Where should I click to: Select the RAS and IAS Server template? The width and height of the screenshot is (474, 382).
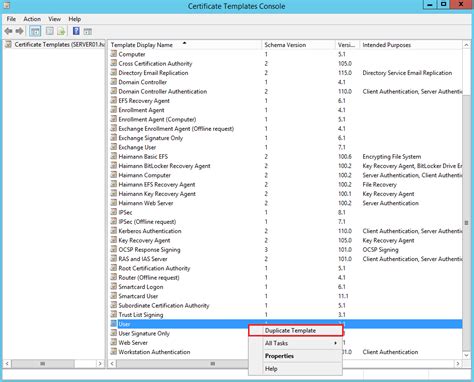143,259
